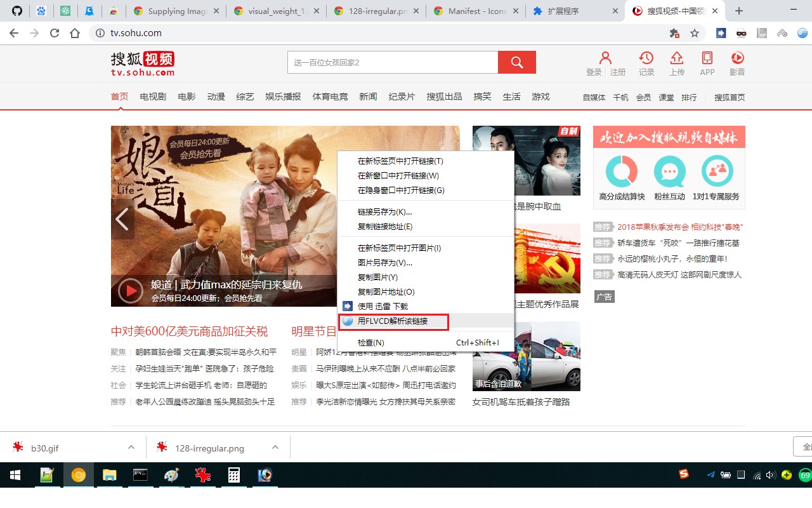Open the 体育电竞 navigation category
This screenshot has height=508, width=812.
[330, 97]
